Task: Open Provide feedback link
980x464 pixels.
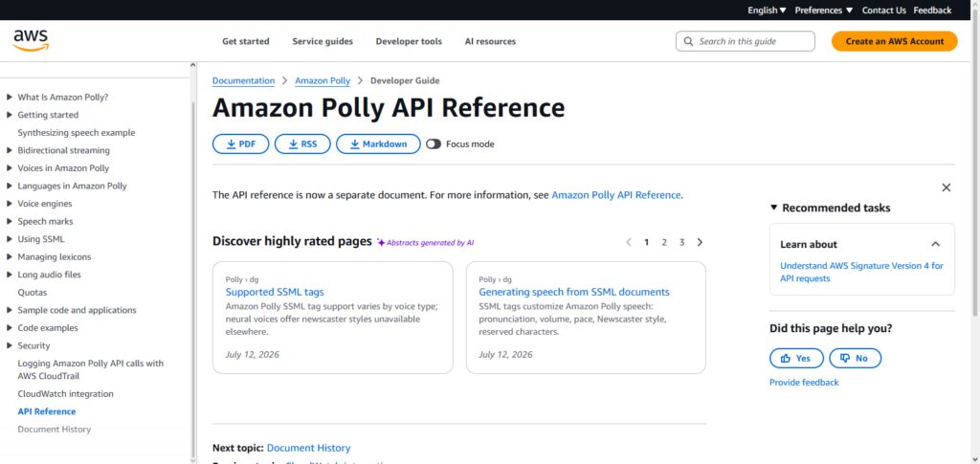Action: 804,382
